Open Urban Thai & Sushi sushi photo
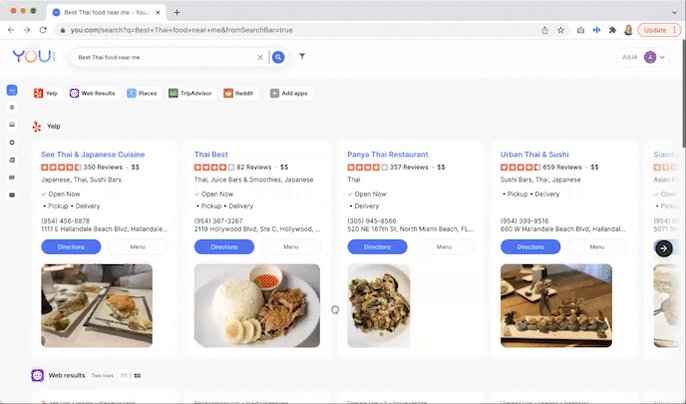This screenshot has width=686, height=404. point(556,306)
